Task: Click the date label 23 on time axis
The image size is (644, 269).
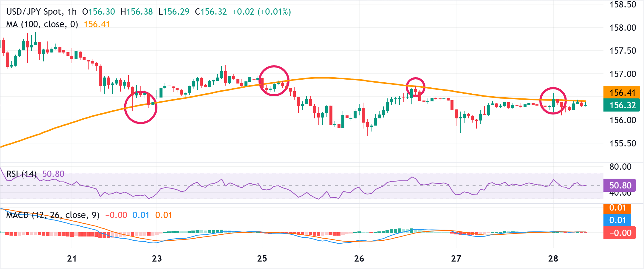Action: point(157,258)
